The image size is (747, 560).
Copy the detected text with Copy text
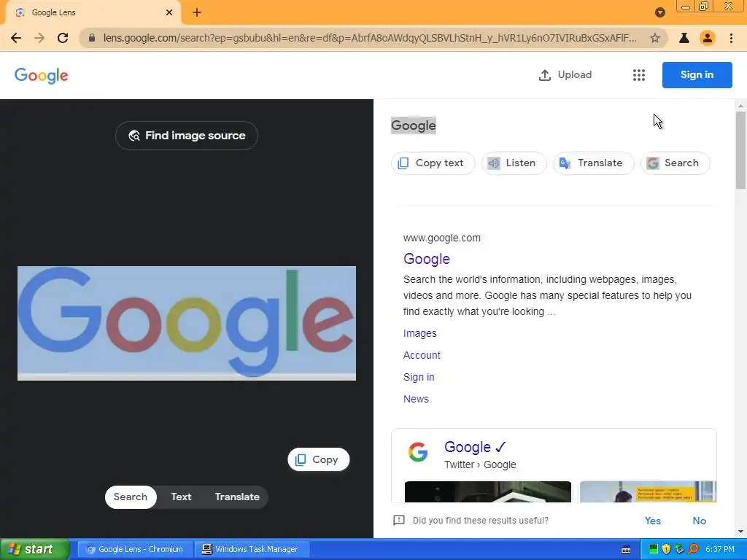[433, 163]
